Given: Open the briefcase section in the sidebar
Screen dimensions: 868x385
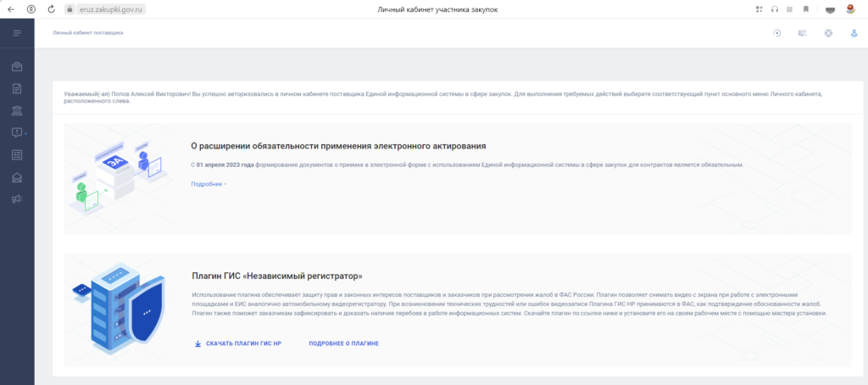Looking at the screenshot, I should pos(17,67).
